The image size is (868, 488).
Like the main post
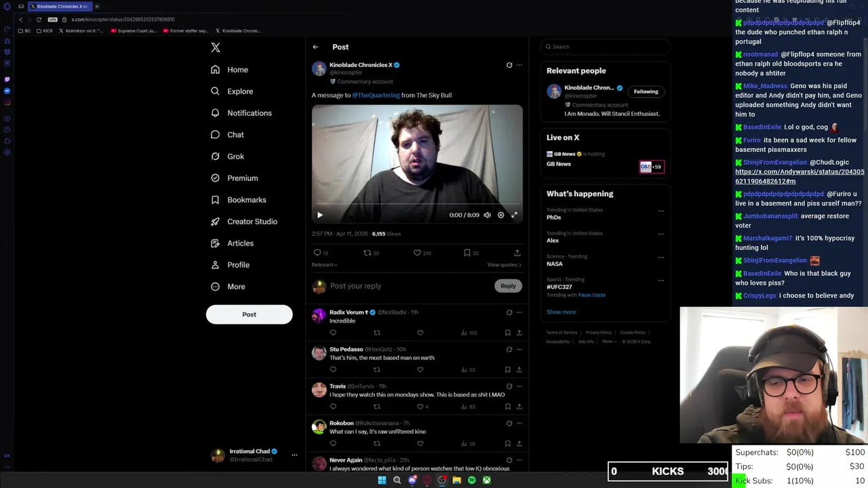(x=418, y=253)
